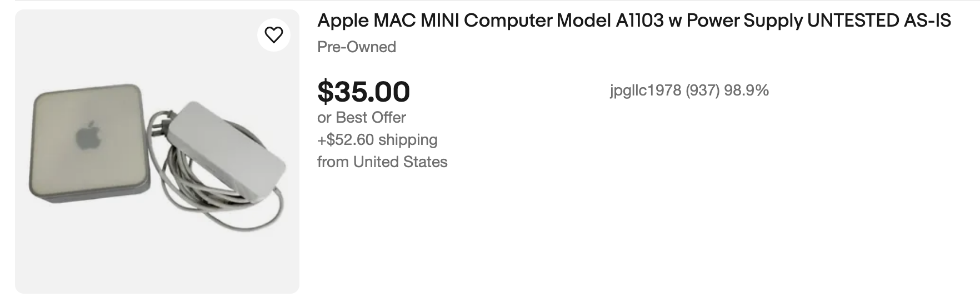This screenshot has height=302, width=980.
Task: Click the "from United States" location text
Action: (382, 162)
